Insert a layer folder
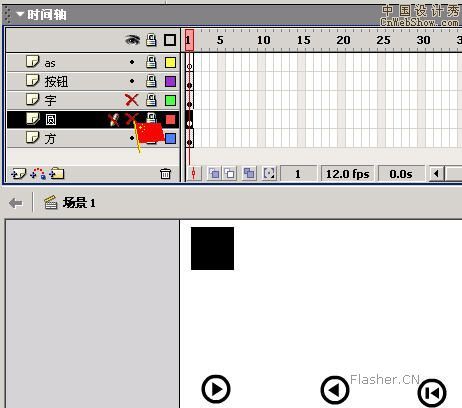Viewport: 462px width, 408px height. point(57,174)
